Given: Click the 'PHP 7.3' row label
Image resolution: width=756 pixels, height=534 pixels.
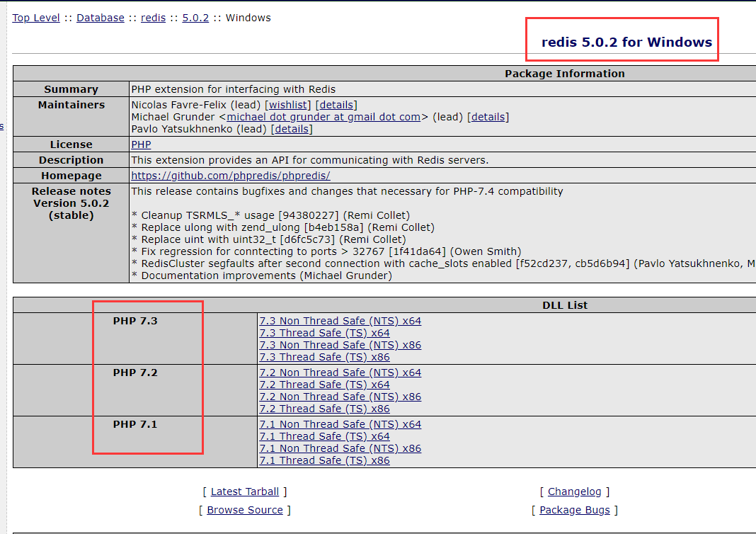Looking at the screenshot, I should [135, 321].
